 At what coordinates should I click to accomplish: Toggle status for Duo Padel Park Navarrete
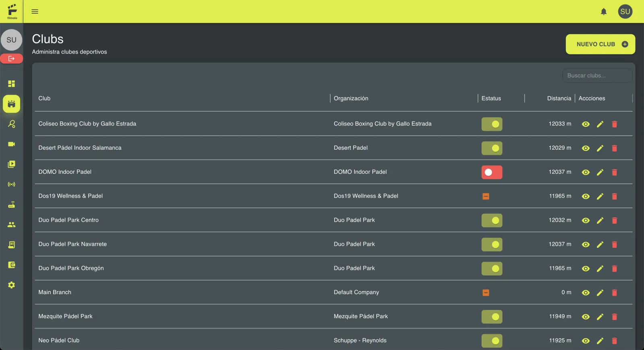coord(492,245)
